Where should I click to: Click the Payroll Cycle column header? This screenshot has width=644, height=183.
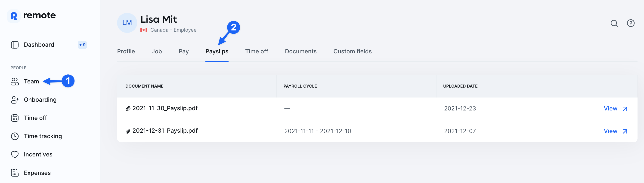click(300, 86)
